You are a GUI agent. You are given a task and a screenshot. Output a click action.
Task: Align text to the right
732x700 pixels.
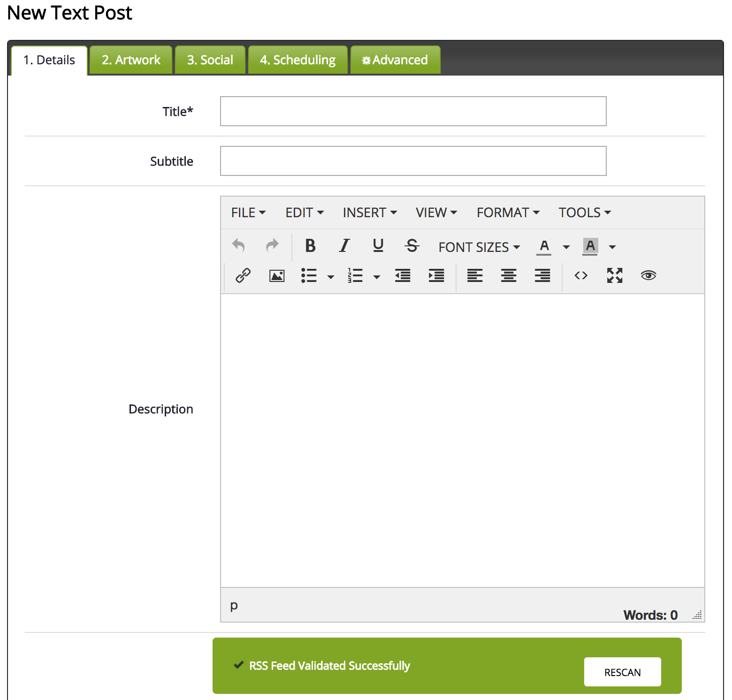542,275
